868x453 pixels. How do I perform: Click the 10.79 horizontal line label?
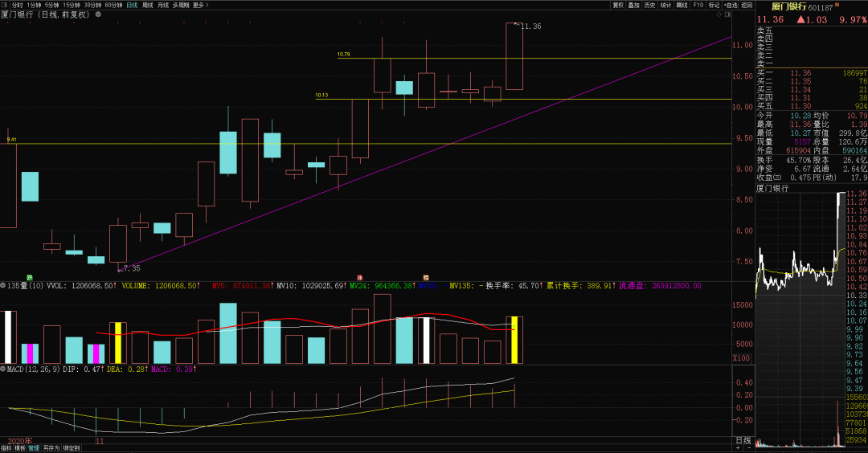343,54
